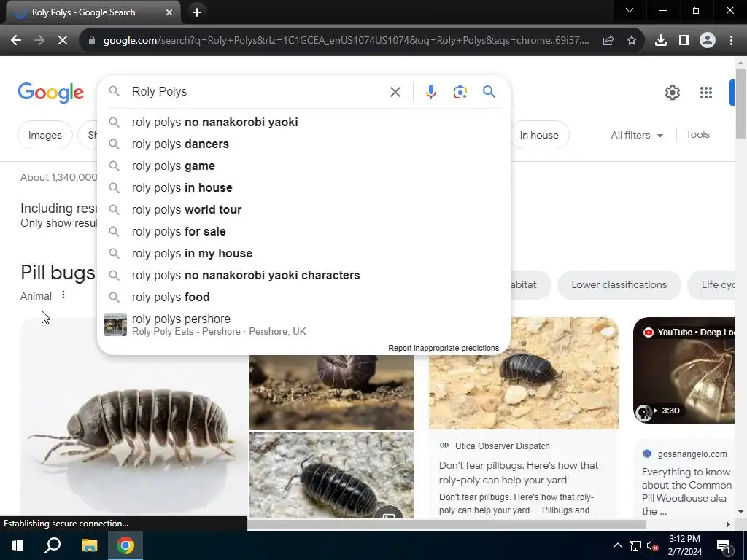Viewport: 747px width, 560px height.
Task: Select suggestion roly polys in house
Action: [304, 187]
